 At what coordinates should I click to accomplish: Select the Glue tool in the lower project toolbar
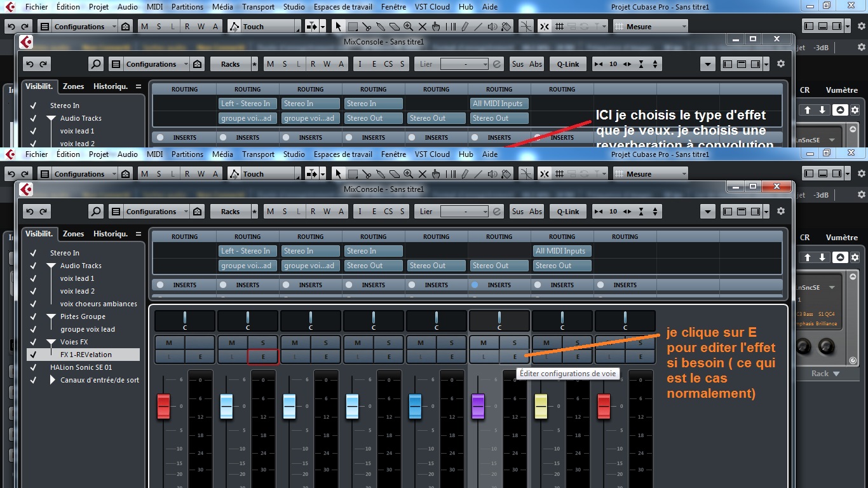(x=381, y=174)
